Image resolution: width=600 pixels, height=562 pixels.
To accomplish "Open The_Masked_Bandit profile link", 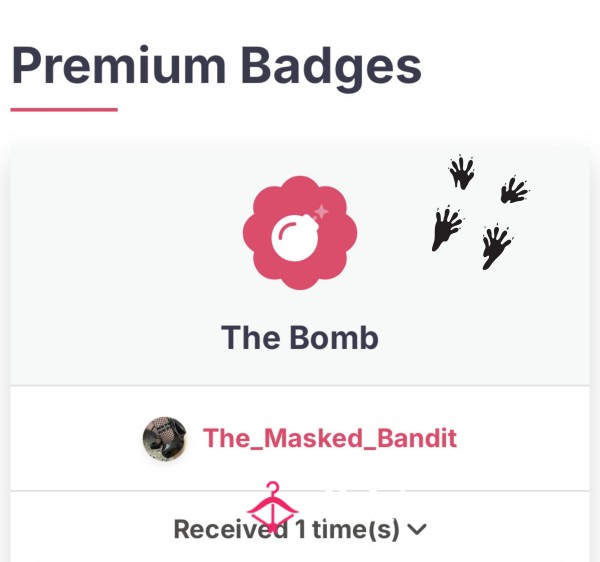I will point(330,438).
